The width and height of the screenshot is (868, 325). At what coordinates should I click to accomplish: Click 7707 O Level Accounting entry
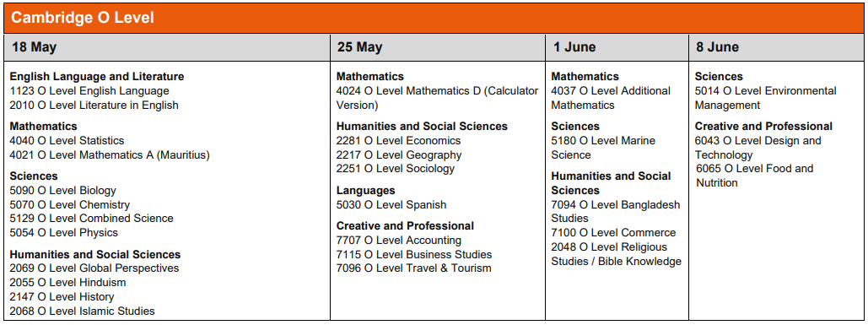click(399, 241)
